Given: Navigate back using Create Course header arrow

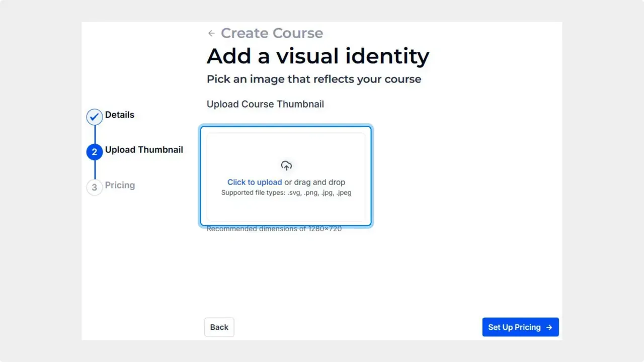Looking at the screenshot, I should click(x=211, y=33).
